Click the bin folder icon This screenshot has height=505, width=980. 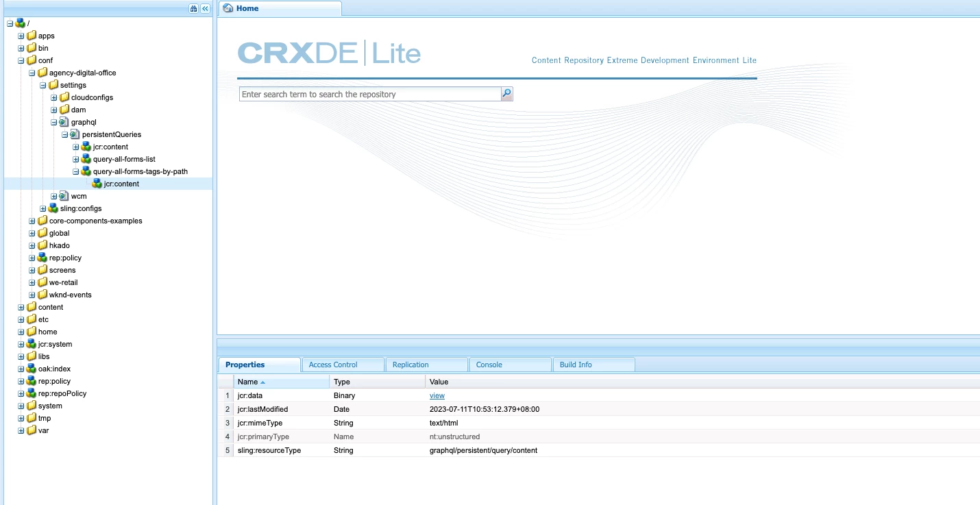coord(32,48)
